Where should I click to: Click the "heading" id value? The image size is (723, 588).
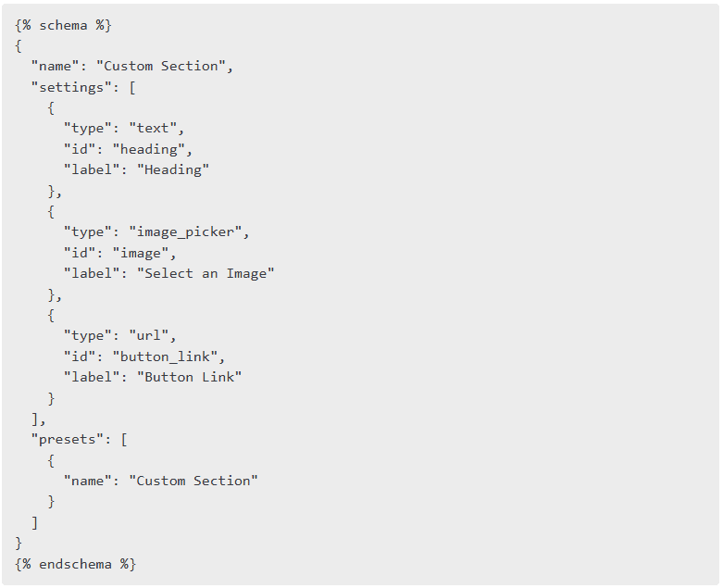coord(148,149)
